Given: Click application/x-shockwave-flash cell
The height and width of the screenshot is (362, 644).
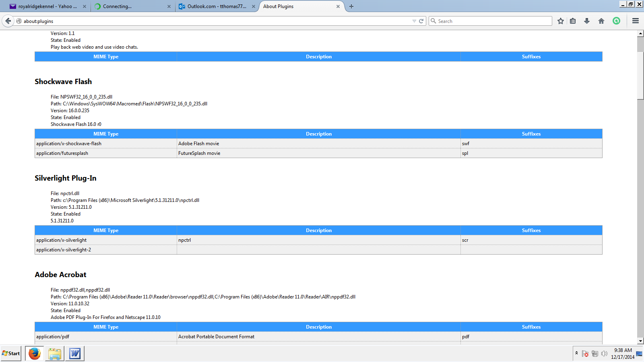Looking at the screenshot, I should [x=106, y=144].
